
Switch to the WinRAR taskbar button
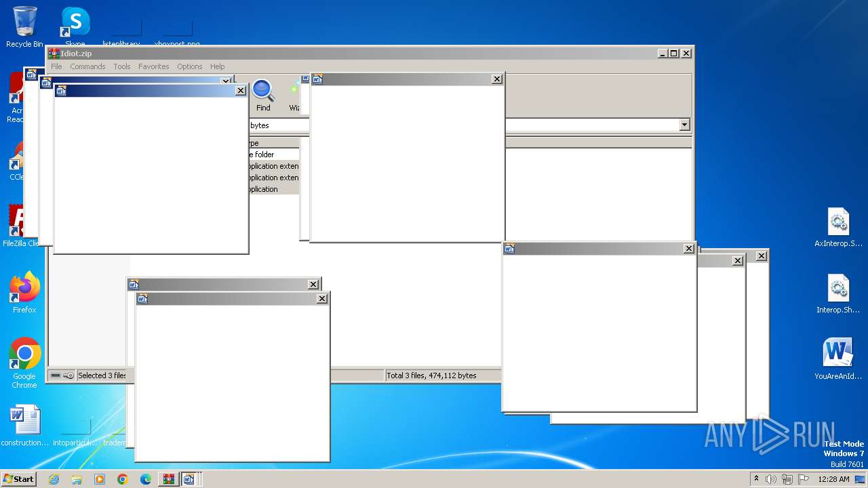click(169, 479)
